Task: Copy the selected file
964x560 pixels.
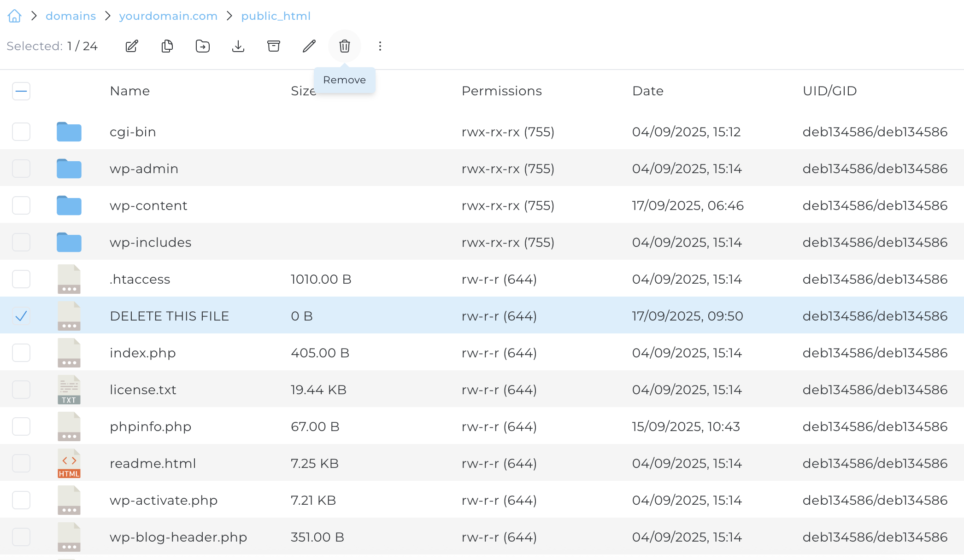Action: click(167, 46)
